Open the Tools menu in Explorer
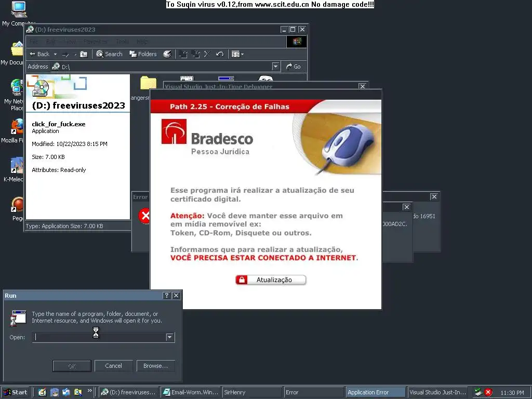 coord(122,42)
